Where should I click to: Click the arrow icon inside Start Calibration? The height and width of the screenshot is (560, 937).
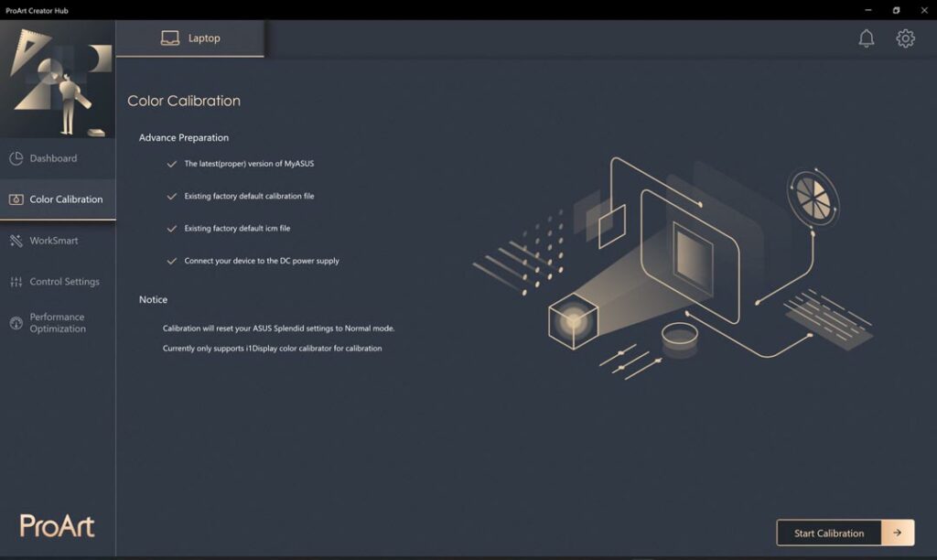898,533
